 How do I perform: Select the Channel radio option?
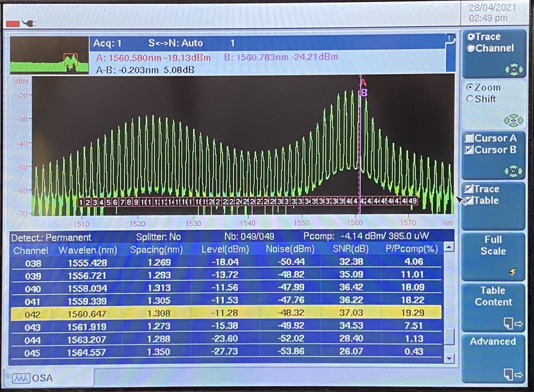point(490,49)
